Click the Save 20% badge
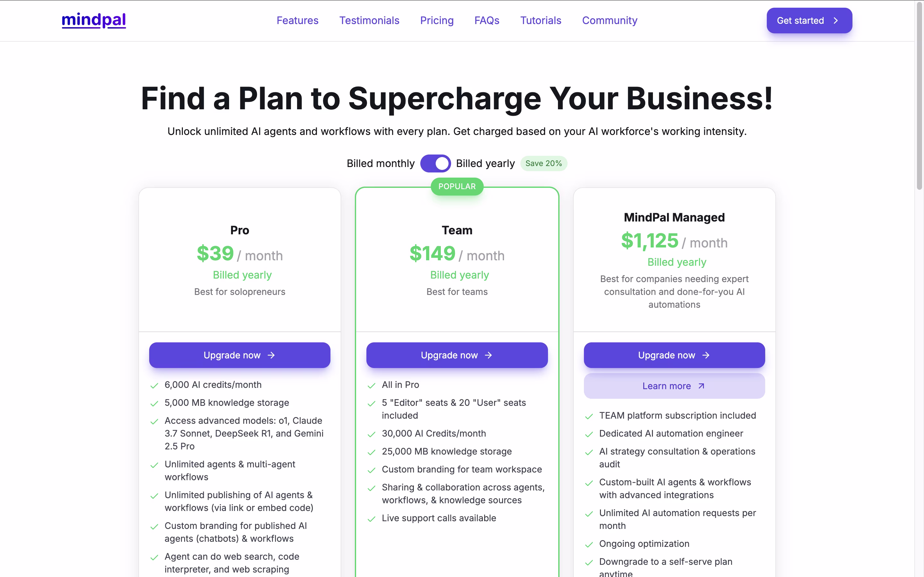 [x=544, y=164]
